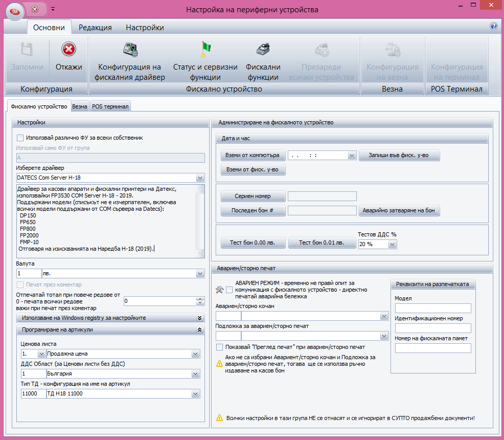Open the ДДС Област България dropdown

pos(195,373)
